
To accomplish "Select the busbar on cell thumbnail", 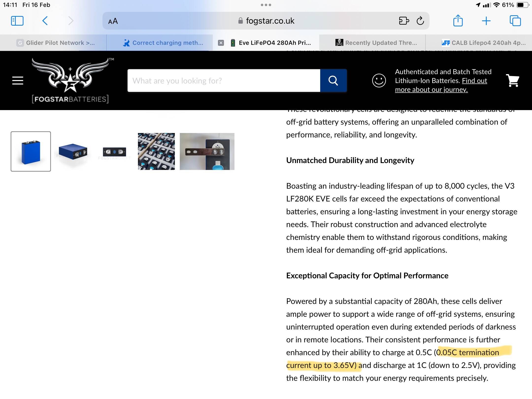I will tap(207, 151).
